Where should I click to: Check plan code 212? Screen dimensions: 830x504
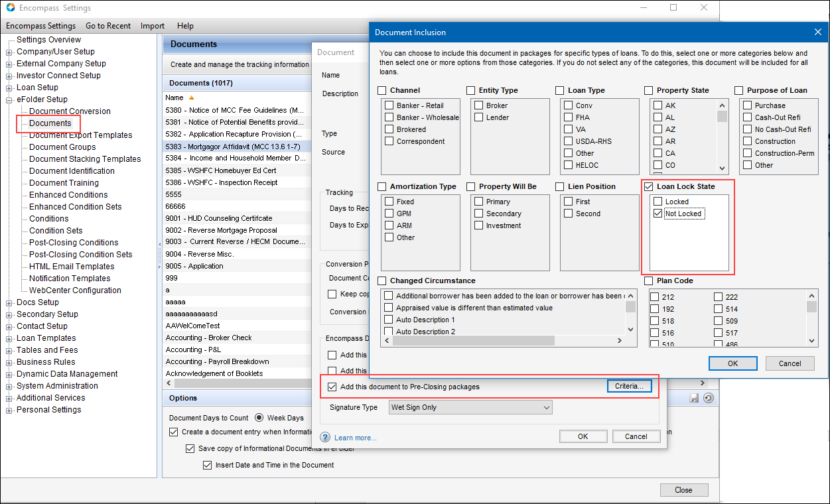[655, 297]
